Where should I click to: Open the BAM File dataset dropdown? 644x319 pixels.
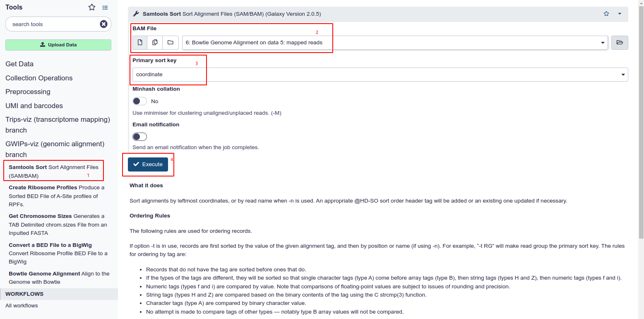395,42
